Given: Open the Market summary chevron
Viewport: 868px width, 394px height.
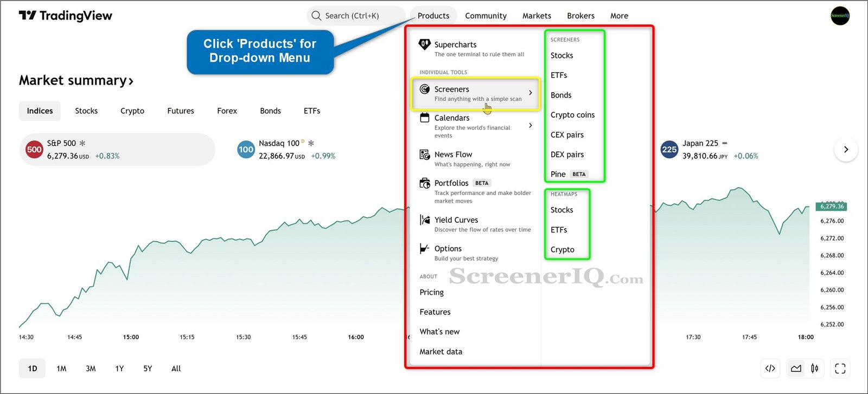Looking at the screenshot, I should click(131, 82).
